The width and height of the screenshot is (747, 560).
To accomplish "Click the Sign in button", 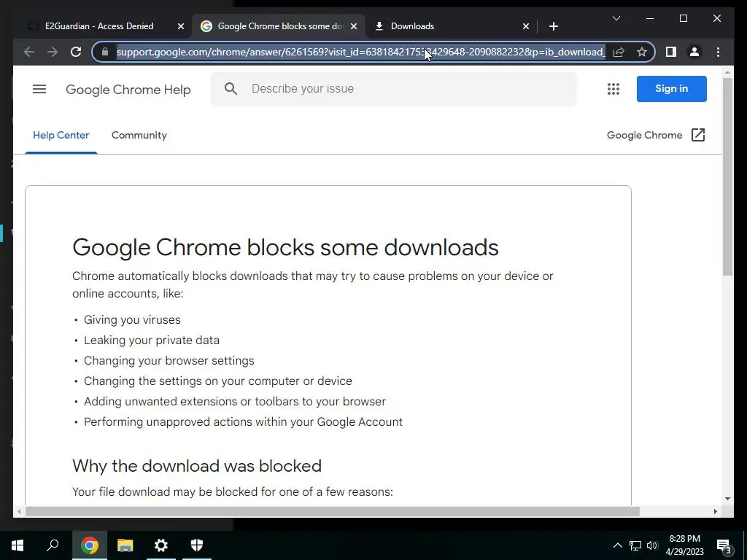I will click(671, 88).
